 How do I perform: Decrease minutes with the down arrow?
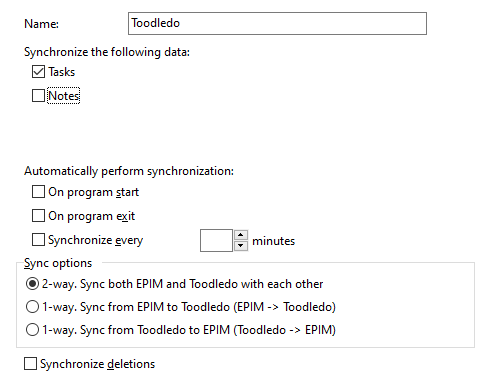[x=241, y=246]
